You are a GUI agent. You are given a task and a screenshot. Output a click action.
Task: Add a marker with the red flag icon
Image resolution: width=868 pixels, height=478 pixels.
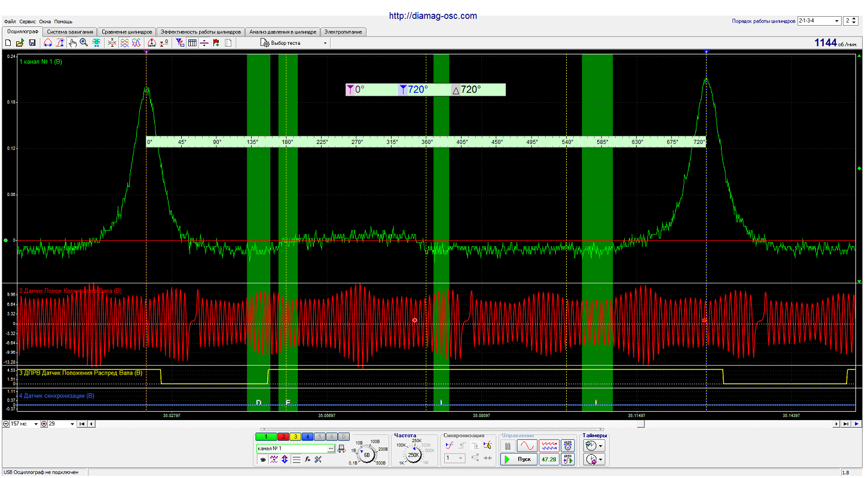point(217,42)
